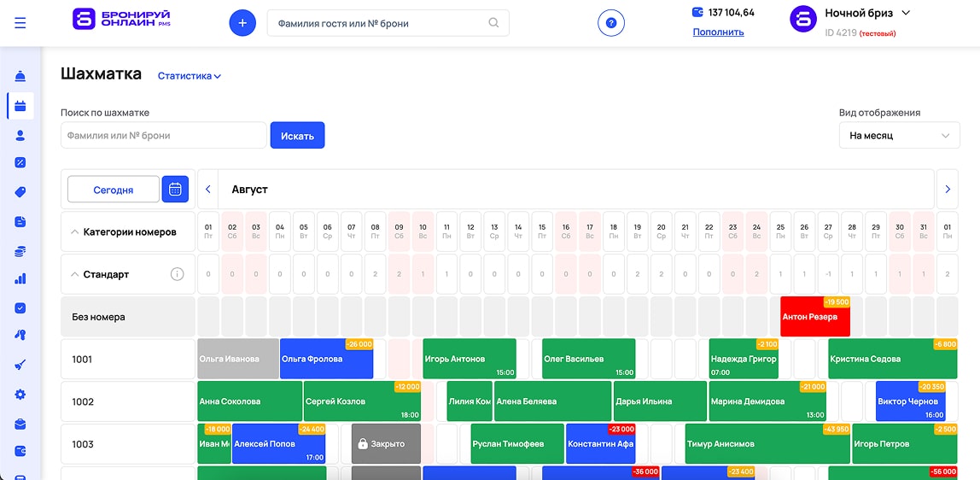Open the calendar chessboard sidebar icon

(x=20, y=106)
